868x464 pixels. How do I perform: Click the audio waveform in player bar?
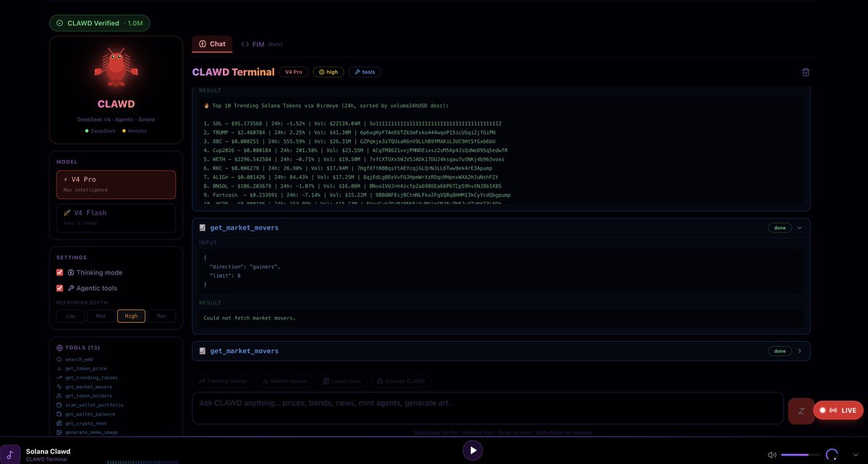[142, 461]
